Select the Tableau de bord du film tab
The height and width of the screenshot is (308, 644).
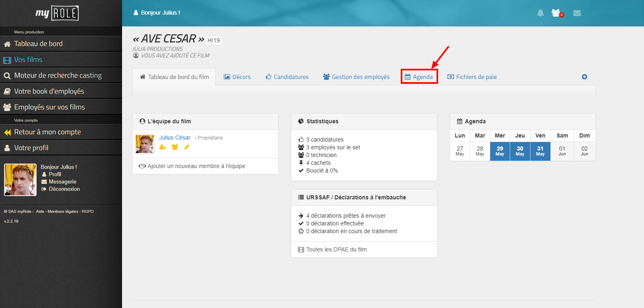[174, 77]
